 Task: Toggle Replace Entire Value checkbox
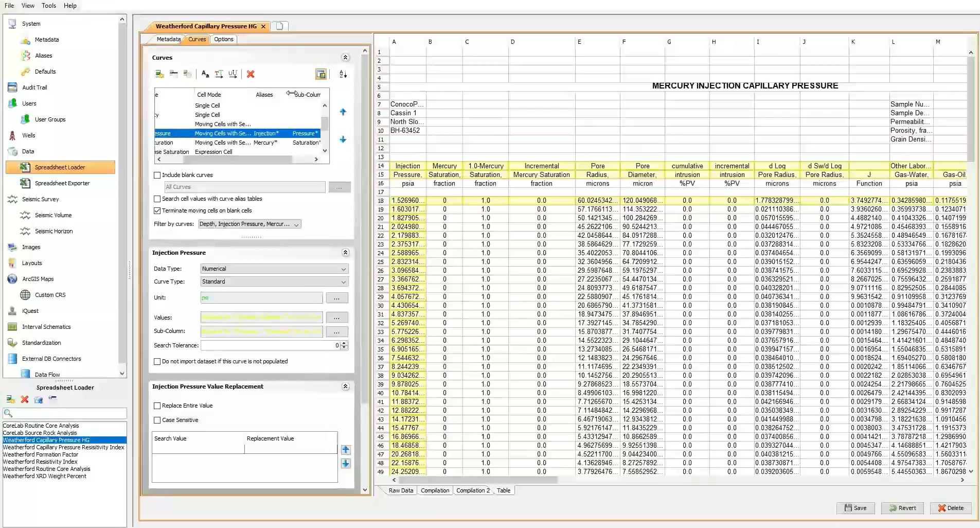point(157,406)
